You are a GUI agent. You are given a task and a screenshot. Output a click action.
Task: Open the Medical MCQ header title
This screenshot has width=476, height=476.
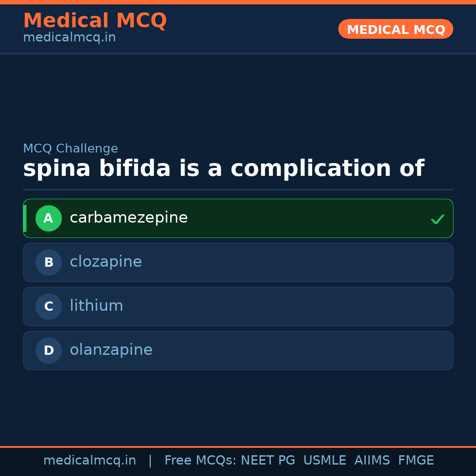click(95, 21)
